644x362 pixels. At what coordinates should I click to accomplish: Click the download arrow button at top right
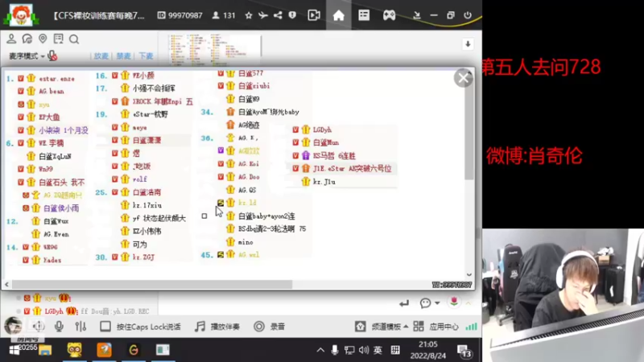[468, 44]
